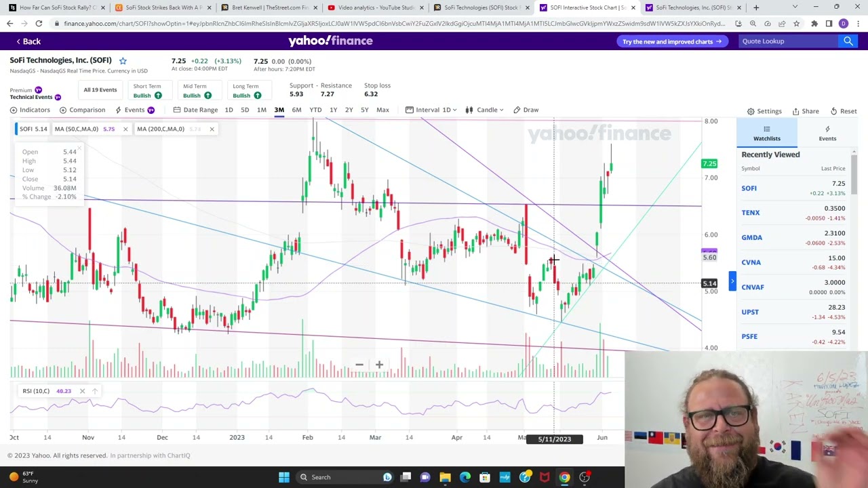
Task: Select the 2Y time range
Action: coord(349,110)
